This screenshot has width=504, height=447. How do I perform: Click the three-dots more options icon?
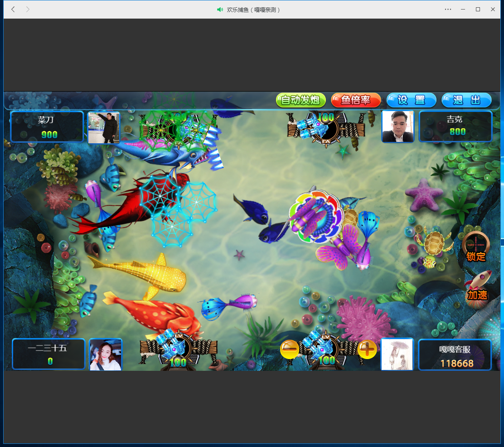(x=448, y=9)
